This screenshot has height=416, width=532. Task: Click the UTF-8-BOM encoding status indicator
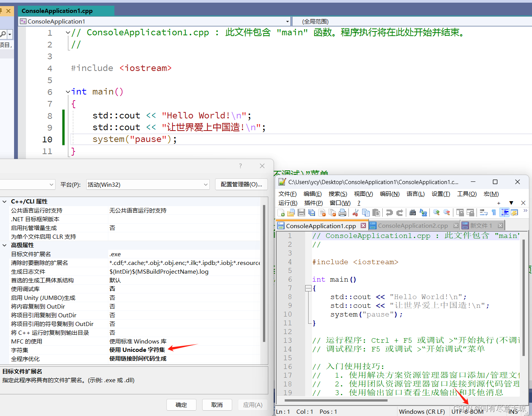click(467, 411)
